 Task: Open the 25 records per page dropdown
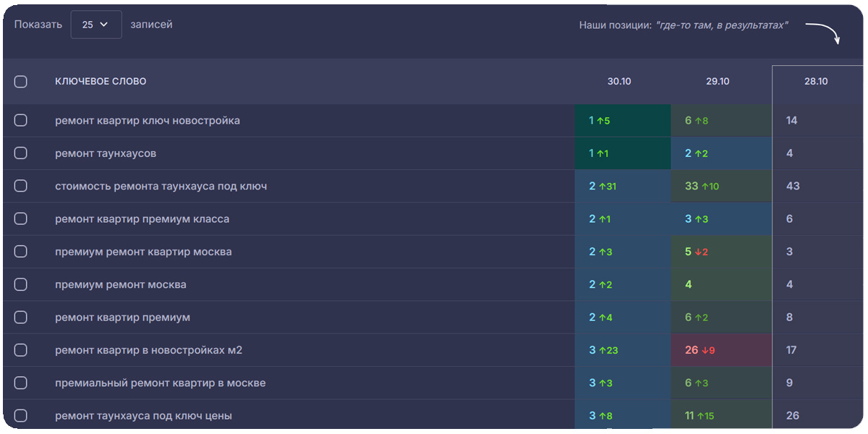[x=96, y=25]
